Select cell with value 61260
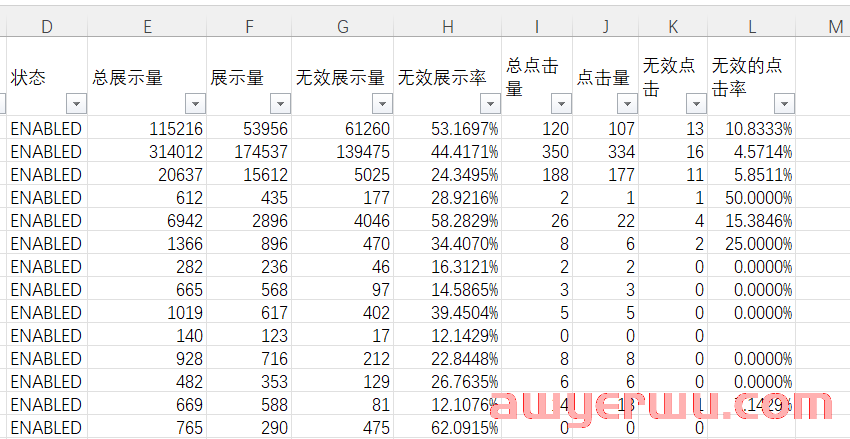Viewport: 850px width, 439px height. click(343, 128)
